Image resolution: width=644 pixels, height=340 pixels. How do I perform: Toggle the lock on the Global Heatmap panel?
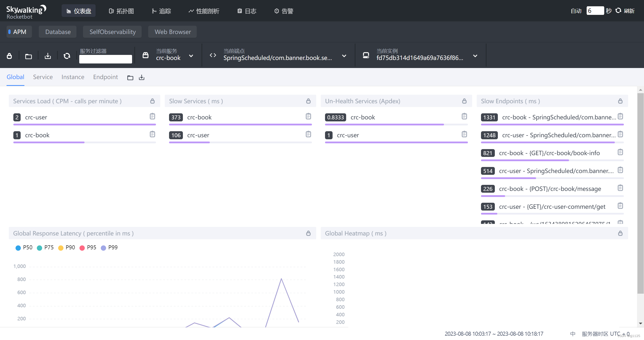(x=620, y=233)
